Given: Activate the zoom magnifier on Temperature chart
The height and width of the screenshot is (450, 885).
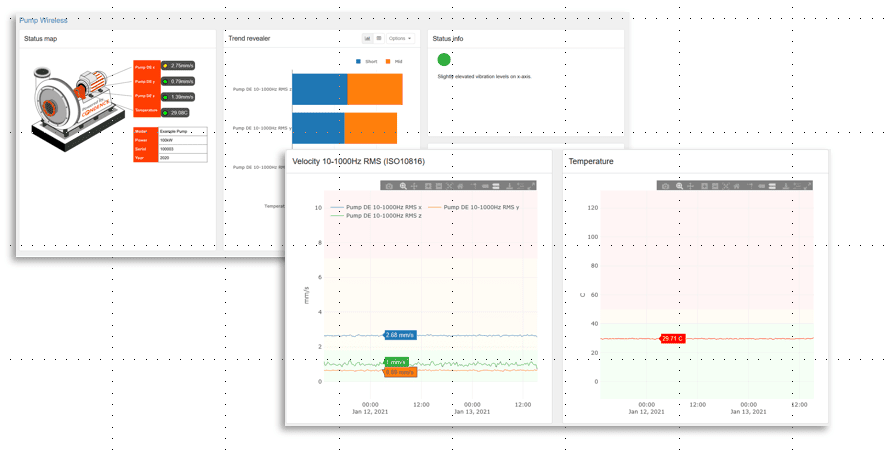Looking at the screenshot, I should click(679, 186).
